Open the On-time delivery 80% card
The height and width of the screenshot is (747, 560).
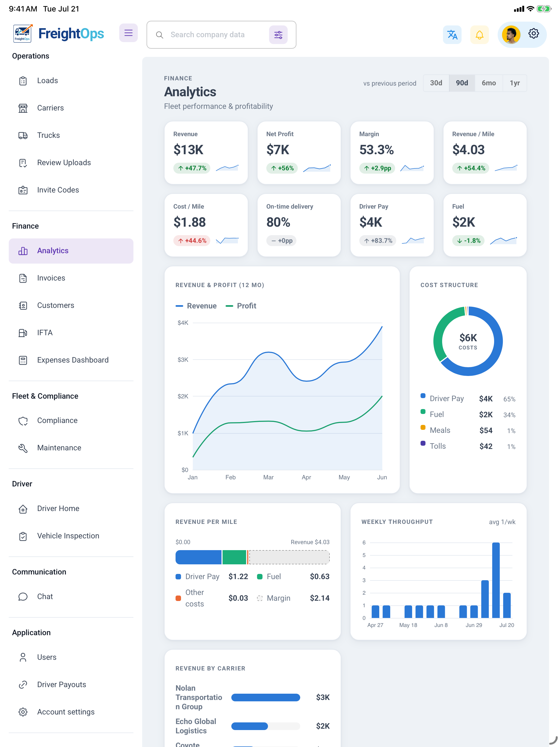coord(299,225)
